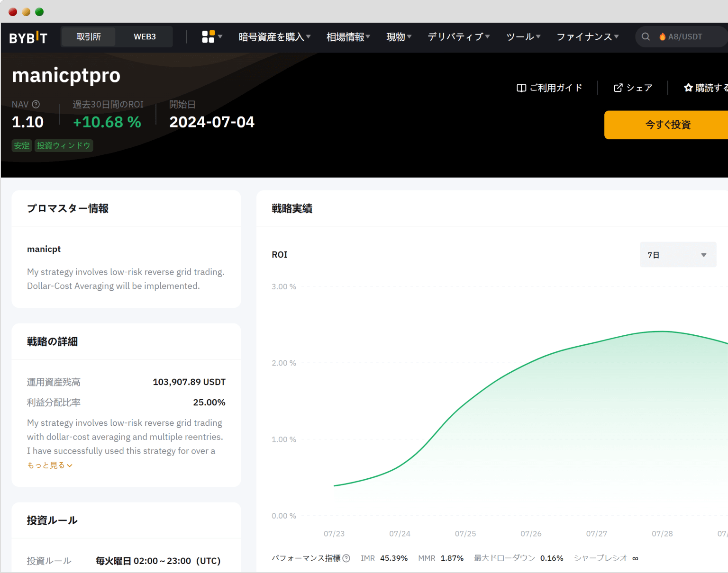Viewport: 728px width, 573px height.
Task: Click the +10.68 % ROI value
Action: pyautogui.click(x=107, y=122)
